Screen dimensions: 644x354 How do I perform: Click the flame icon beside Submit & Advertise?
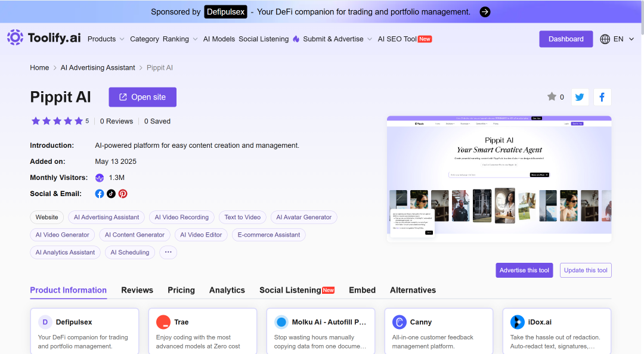296,39
